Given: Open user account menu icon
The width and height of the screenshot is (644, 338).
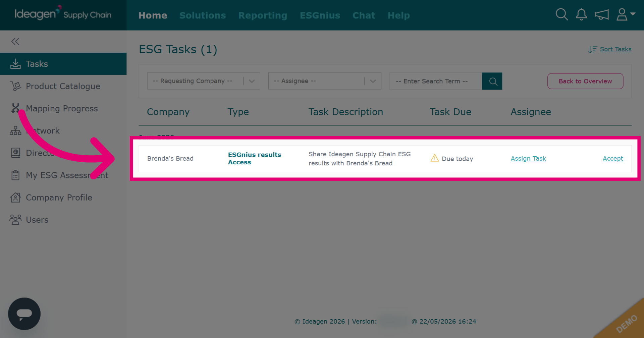Looking at the screenshot, I should 626,14.
